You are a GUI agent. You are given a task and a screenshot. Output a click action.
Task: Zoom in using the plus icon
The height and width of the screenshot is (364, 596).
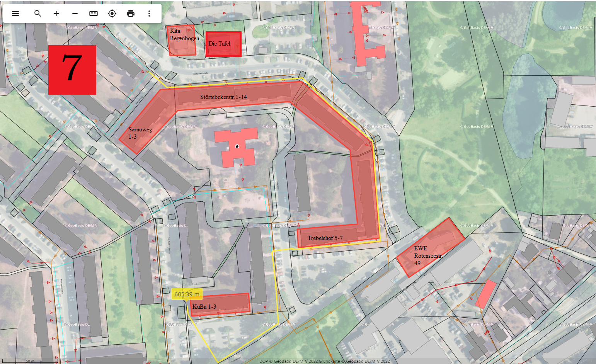click(x=56, y=14)
